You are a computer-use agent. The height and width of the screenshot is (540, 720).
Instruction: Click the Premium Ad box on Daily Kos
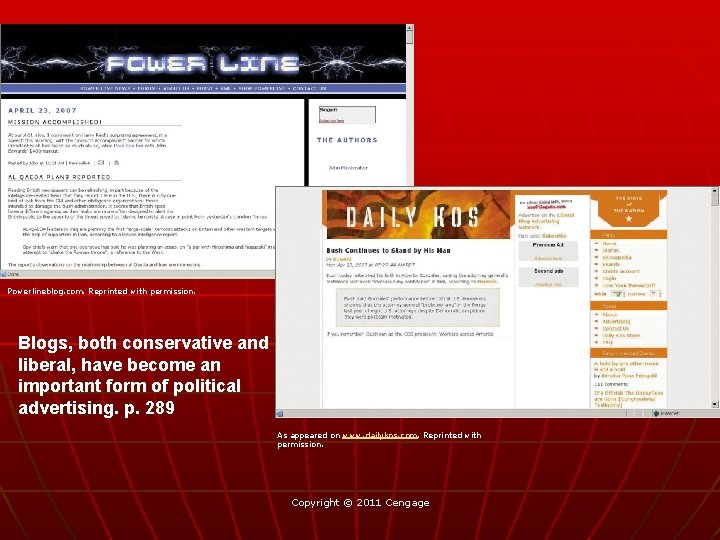548,251
